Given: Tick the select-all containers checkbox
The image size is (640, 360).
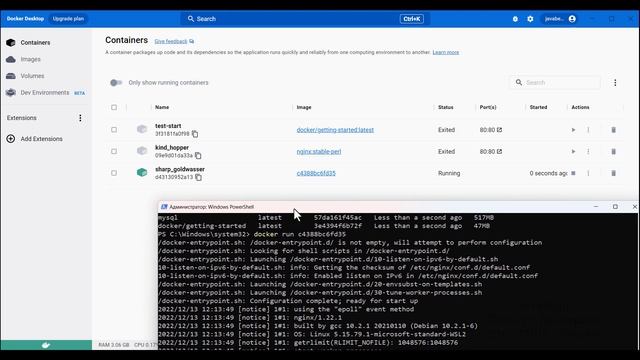Looking at the screenshot, I should point(114,107).
